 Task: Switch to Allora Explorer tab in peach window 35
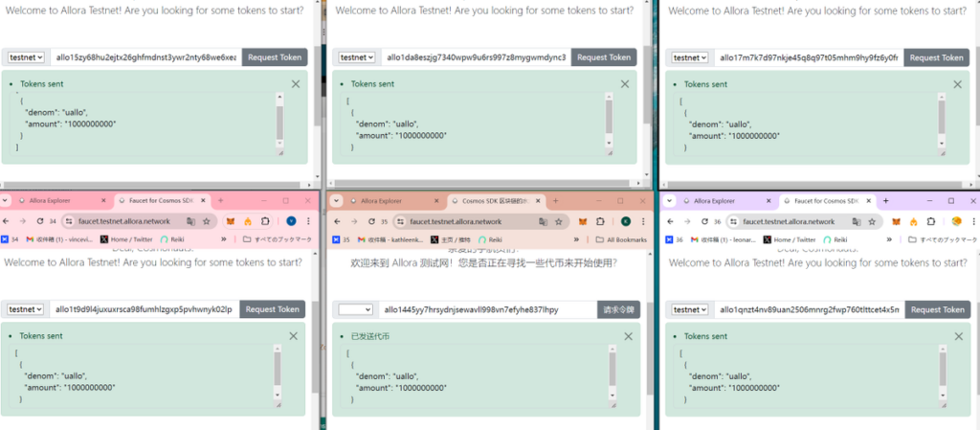point(393,200)
